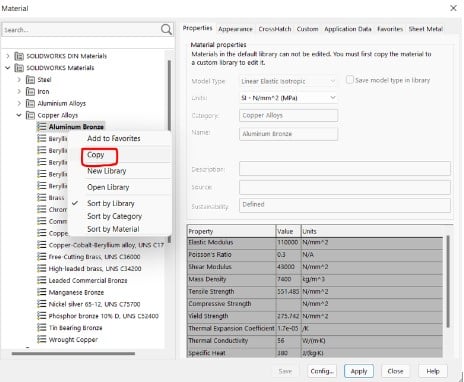The image size is (464, 382).
Task: Click the Wrought Copper material icon
Action: [x=42, y=339]
